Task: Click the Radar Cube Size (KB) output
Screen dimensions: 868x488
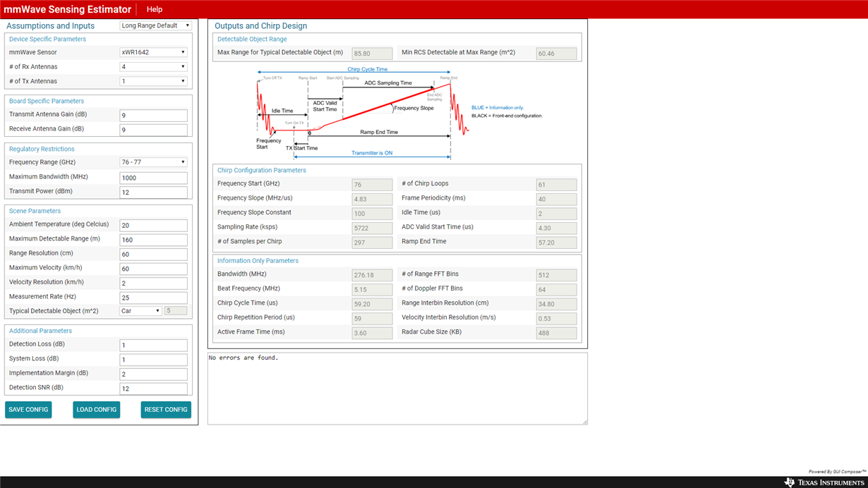Action: (556, 333)
